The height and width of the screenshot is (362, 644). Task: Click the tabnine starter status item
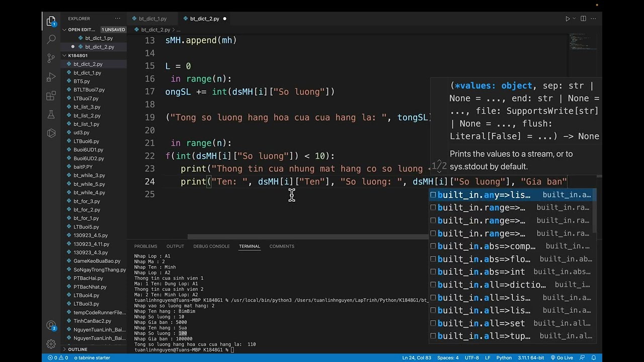[x=92, y=358]
